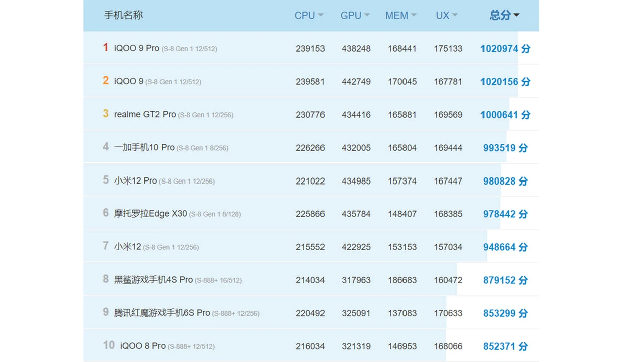644x362 pixels.
Task: Open the 一加手机10 Pro entry
Action: pos(144,148)
